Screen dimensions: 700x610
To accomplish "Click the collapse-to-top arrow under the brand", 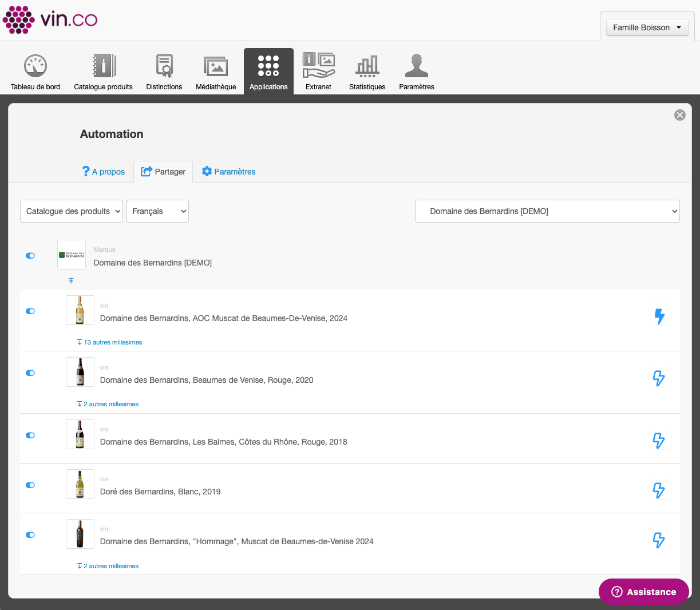I will 71,281.
